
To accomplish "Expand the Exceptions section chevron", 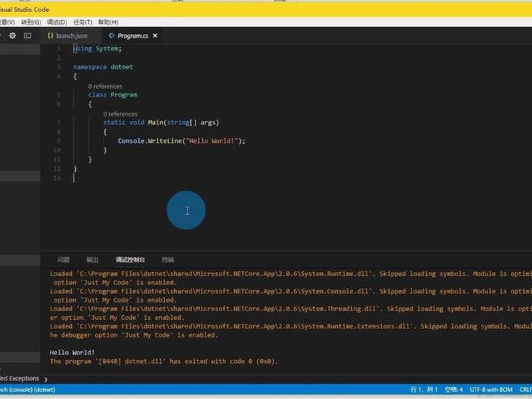I will [46, 379].
